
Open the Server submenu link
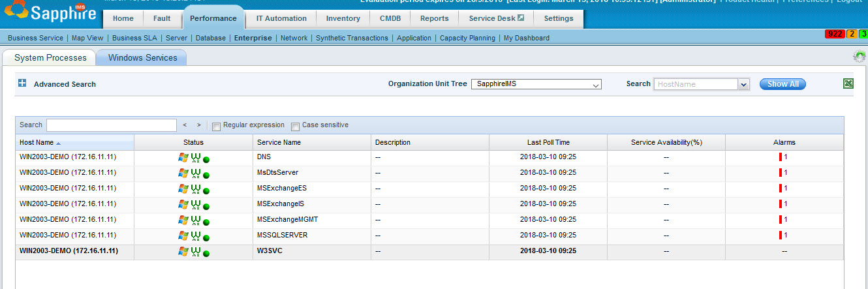click(177, 38)
